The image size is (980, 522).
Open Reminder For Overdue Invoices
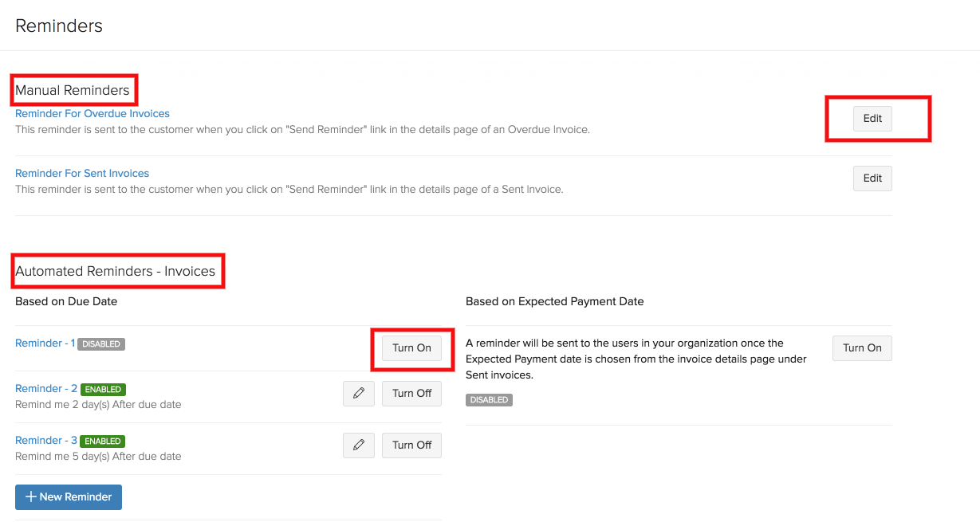(x=92, y=113)
